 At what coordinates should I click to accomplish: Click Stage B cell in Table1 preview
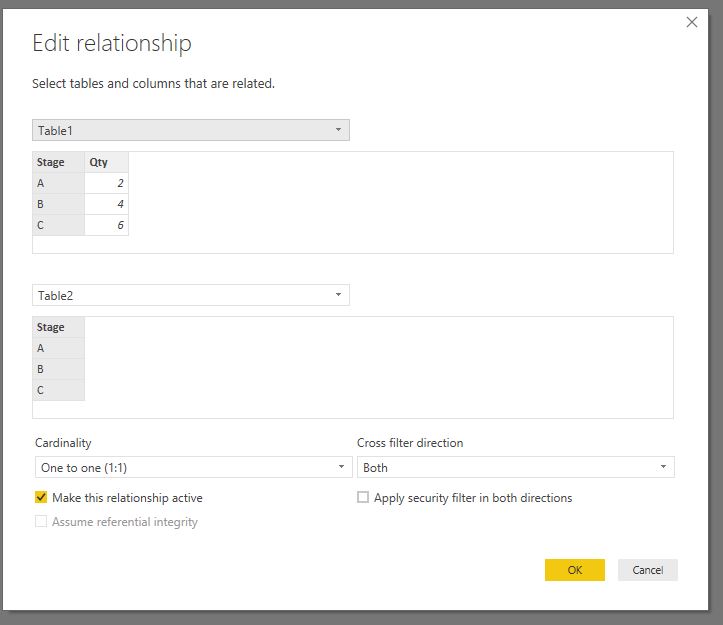pyautogui.click(x=59, y=204)
